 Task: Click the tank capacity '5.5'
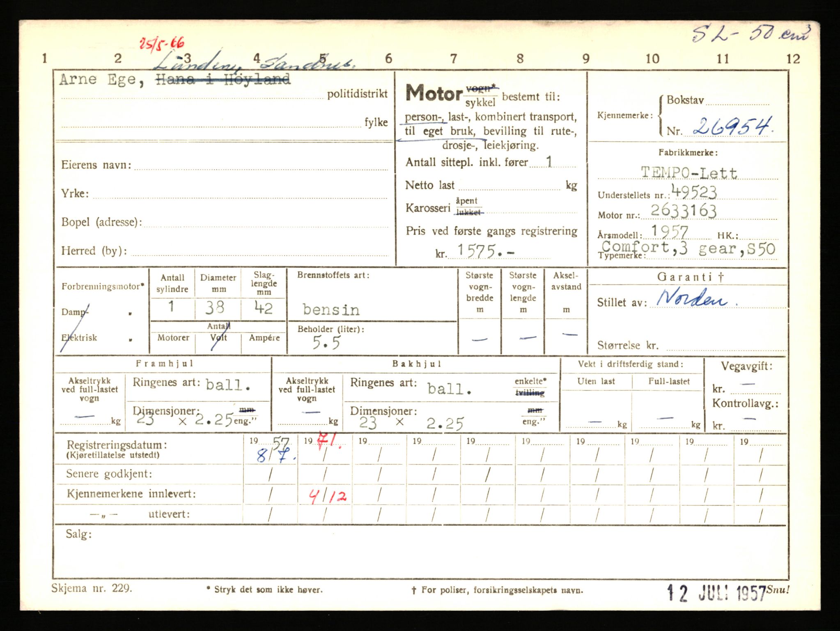click(326, 342)
